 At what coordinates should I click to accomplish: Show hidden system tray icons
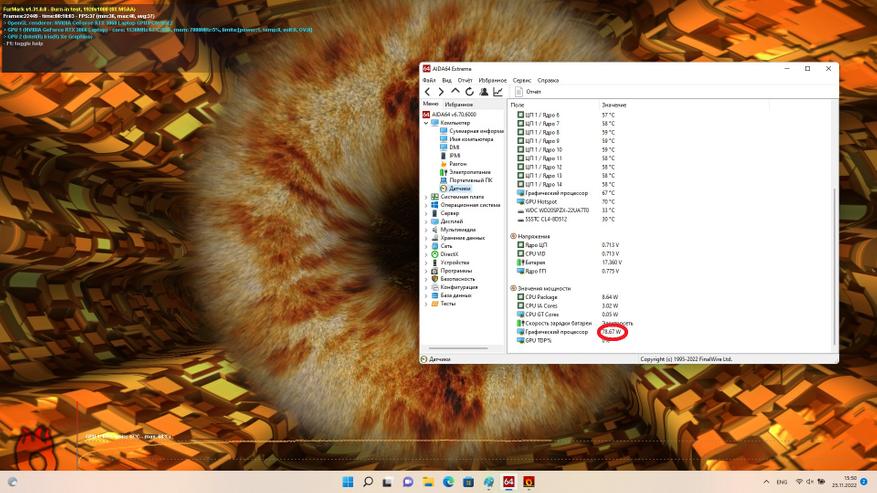tap(768, 482)
